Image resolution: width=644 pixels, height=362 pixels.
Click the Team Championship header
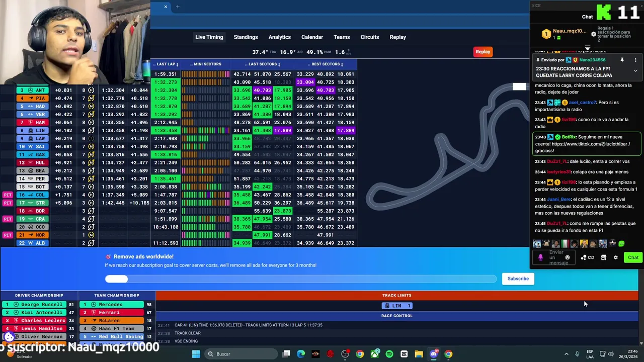point(117,295)
